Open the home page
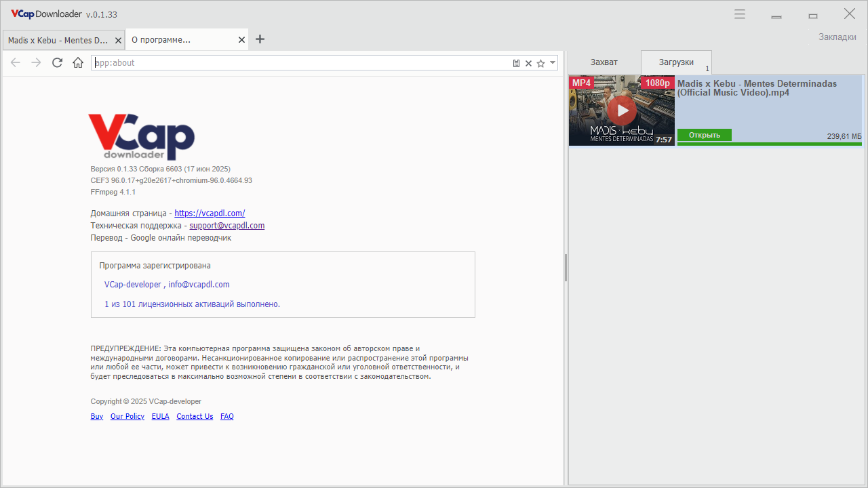The image size is (868, 488). (78, 63)
